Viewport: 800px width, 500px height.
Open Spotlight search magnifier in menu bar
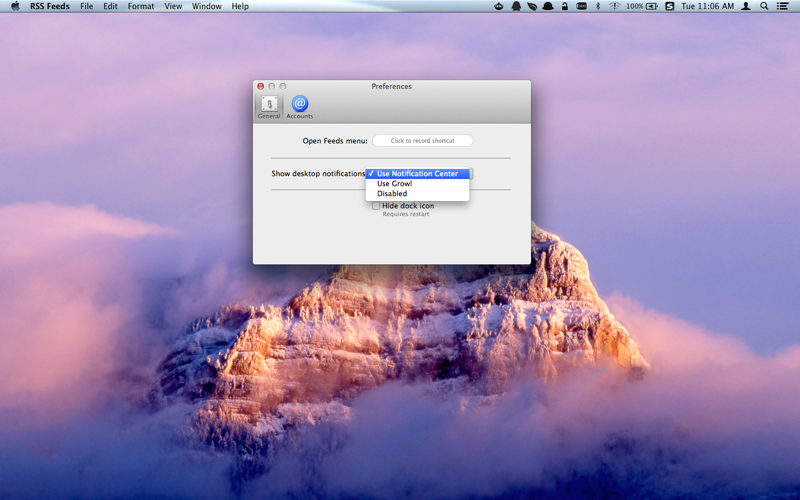tap(764, 6)
